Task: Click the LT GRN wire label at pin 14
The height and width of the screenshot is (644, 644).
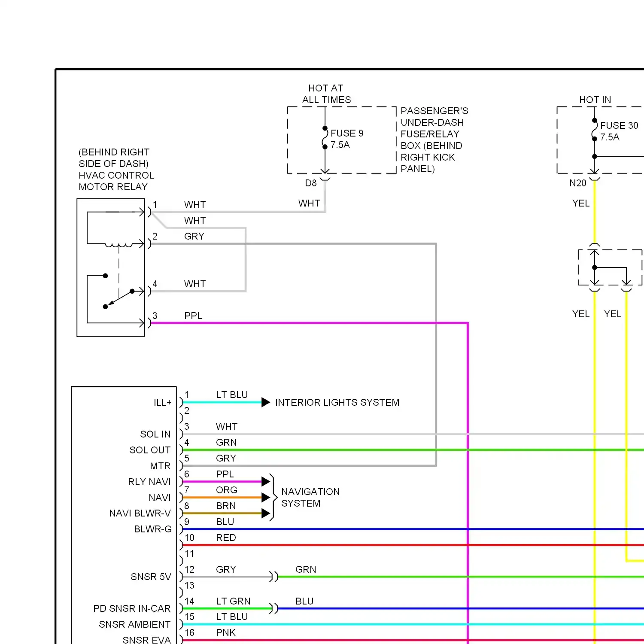Action: 233,601
